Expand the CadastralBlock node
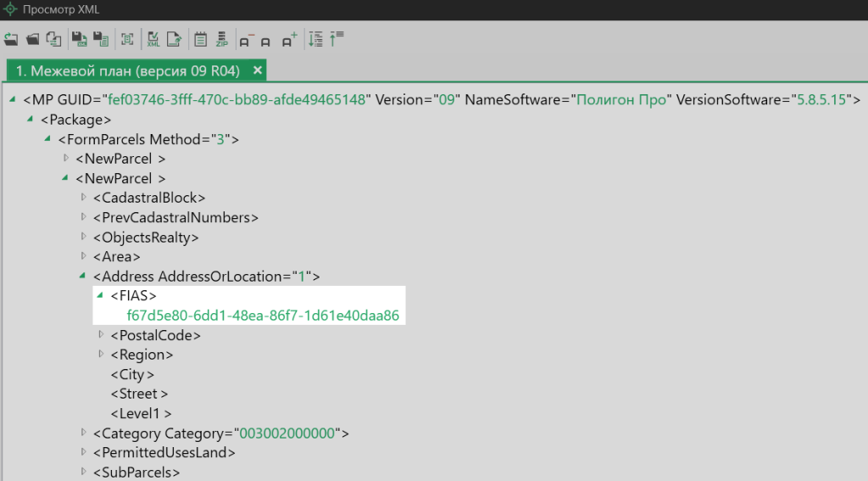The width and height of the screenshot is (868, 481). pos(83,198)
